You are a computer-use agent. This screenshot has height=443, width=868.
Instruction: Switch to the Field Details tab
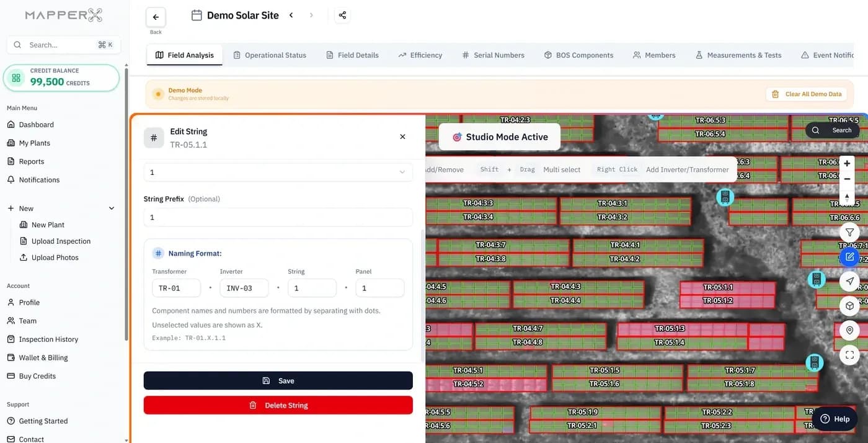(x=352, y=55)
